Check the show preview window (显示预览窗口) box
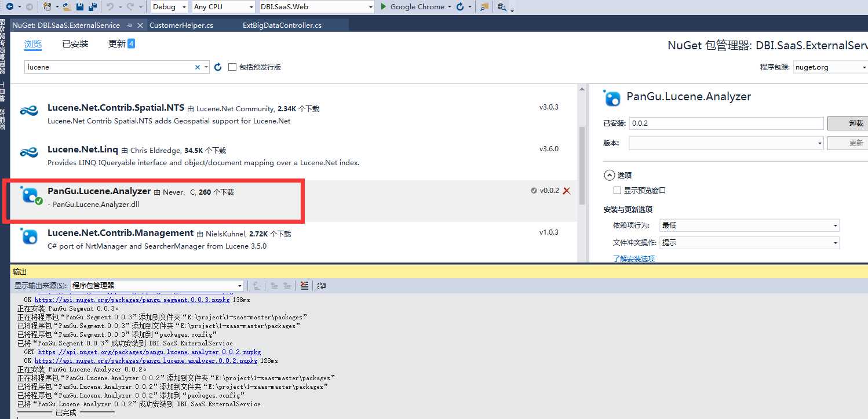The width and height of the screenshot is (868, 419). (x=617, y=190)
